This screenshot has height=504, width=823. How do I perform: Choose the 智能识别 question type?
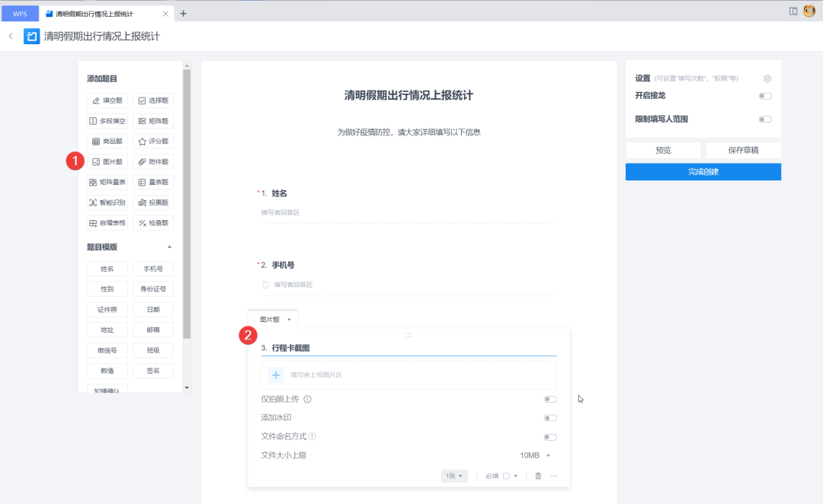[x=107, y=202]
